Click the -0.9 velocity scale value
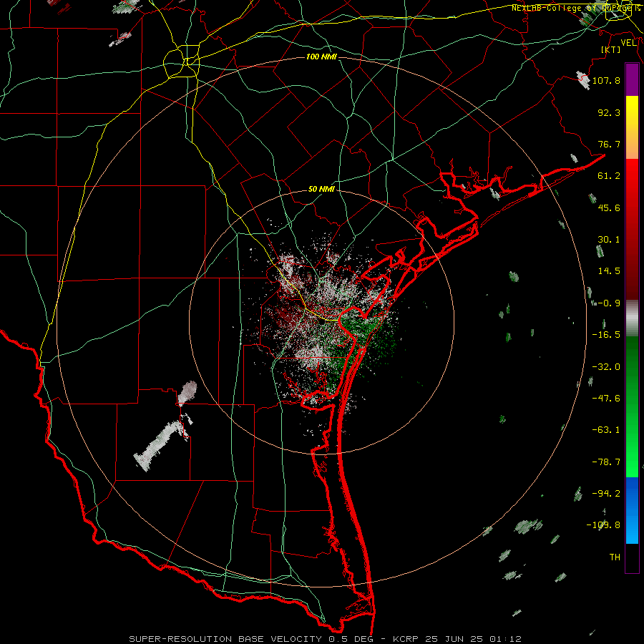This screenshot has width=644, height=644. point(609,303)
